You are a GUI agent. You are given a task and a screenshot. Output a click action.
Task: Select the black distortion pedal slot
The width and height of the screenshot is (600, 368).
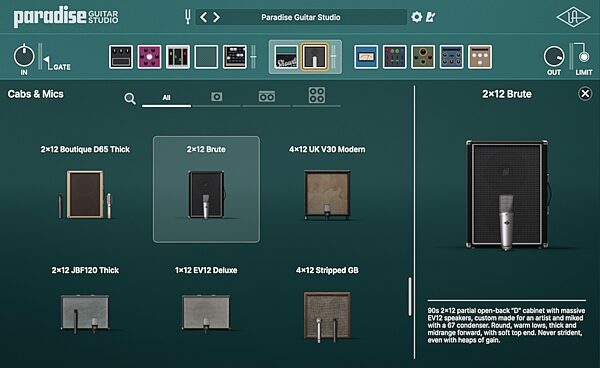pyautogui.click(x=121, y=57)
